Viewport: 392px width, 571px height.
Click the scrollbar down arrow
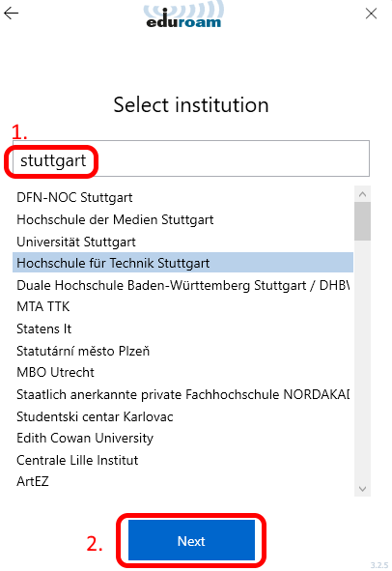point(362,489)
